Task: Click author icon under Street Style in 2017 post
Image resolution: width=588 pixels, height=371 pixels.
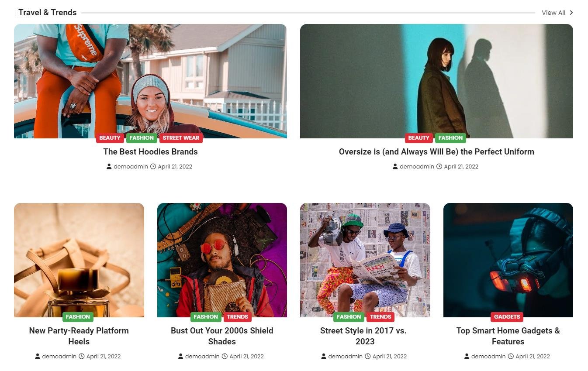Action: click(x=324, y=356)
